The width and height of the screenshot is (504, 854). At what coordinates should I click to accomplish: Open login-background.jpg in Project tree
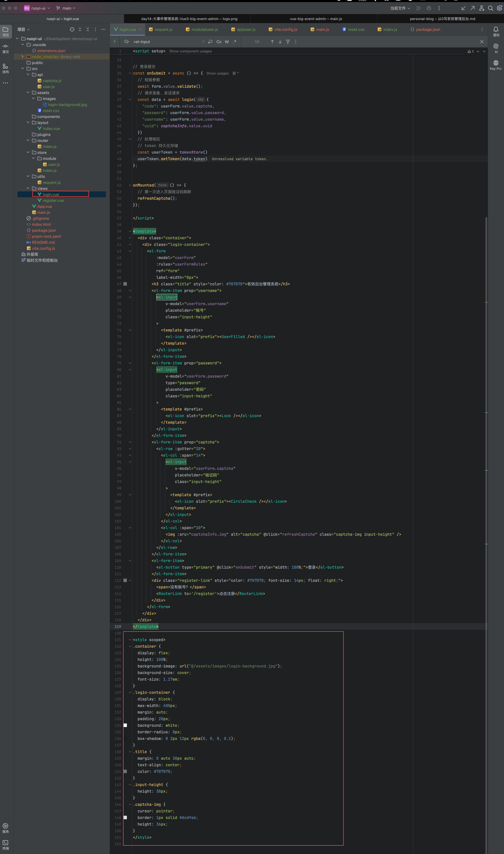tap(67, 105)
